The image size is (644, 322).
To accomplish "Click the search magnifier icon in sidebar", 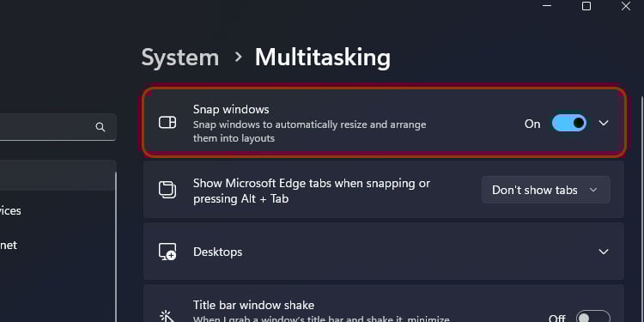I will (x=100, y=127).
